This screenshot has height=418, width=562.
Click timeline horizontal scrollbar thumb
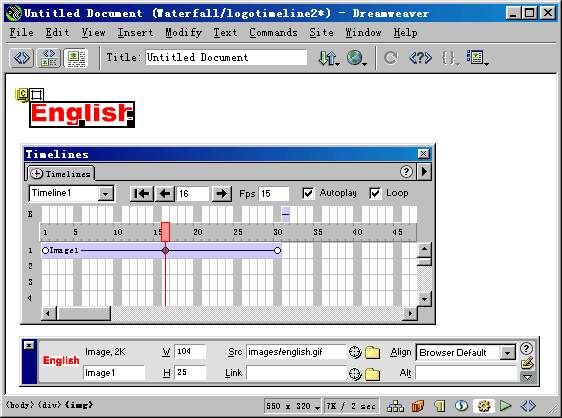click(84, 314)
